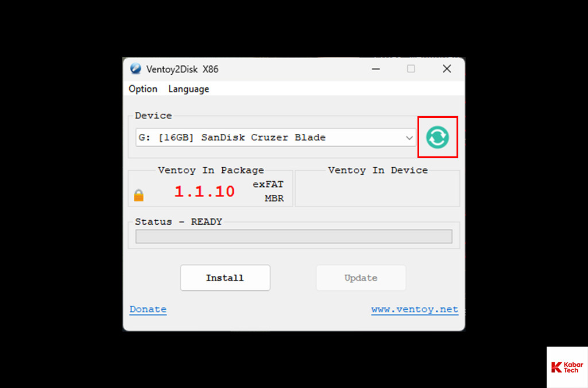The image size is (588, 388).
Task: Open the SanDisk Cruzer Blade device combo box
Action: click(x=276, y=137)
